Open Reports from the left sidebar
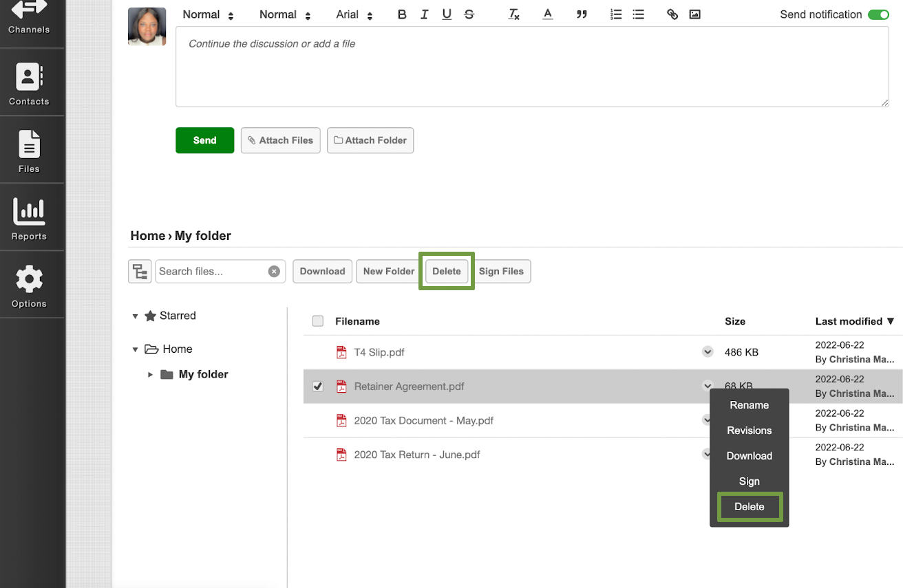This screenshot has width=903, height=588. pos(29,218)
